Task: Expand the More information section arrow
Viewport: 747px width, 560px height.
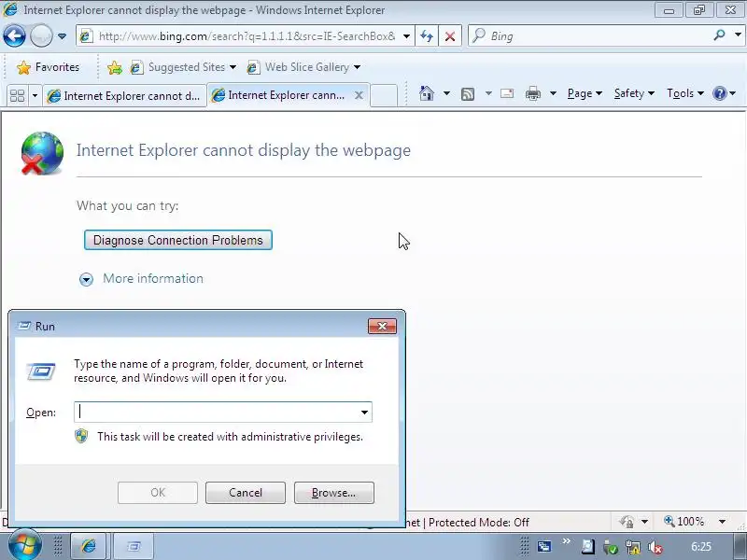Action: tap(86, 279)
